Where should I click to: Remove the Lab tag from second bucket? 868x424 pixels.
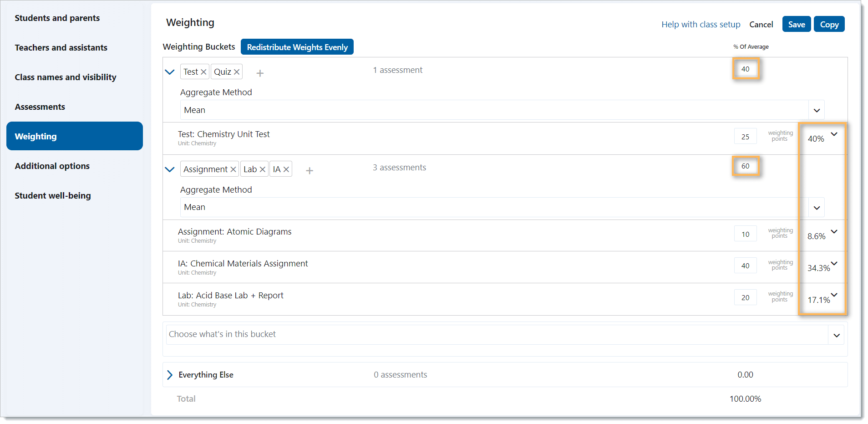(x=262, y=169)
